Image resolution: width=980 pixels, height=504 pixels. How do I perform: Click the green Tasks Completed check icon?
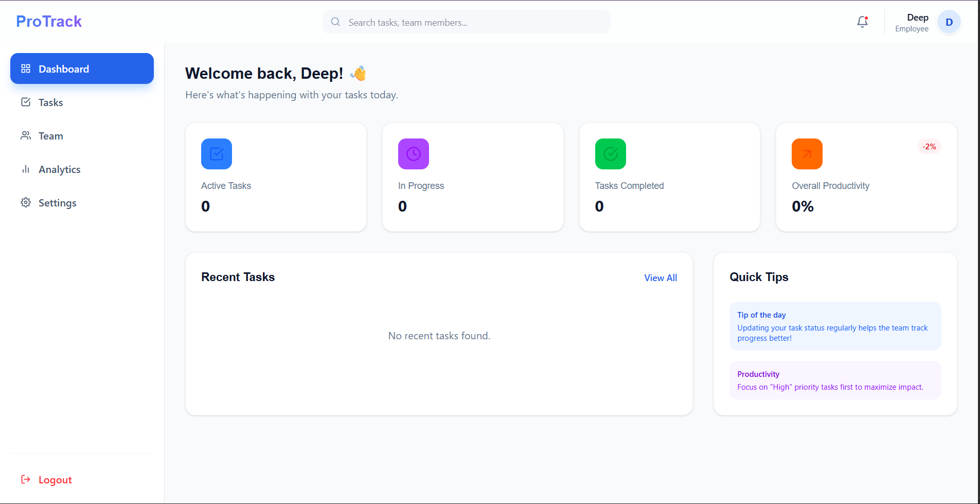click(x=610, y=154)
